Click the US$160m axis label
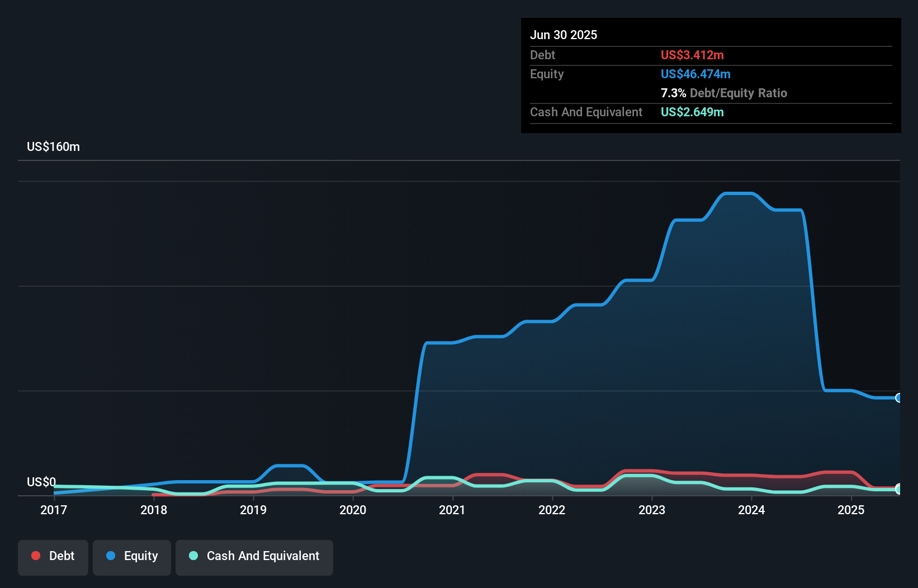 coord(53,146)
